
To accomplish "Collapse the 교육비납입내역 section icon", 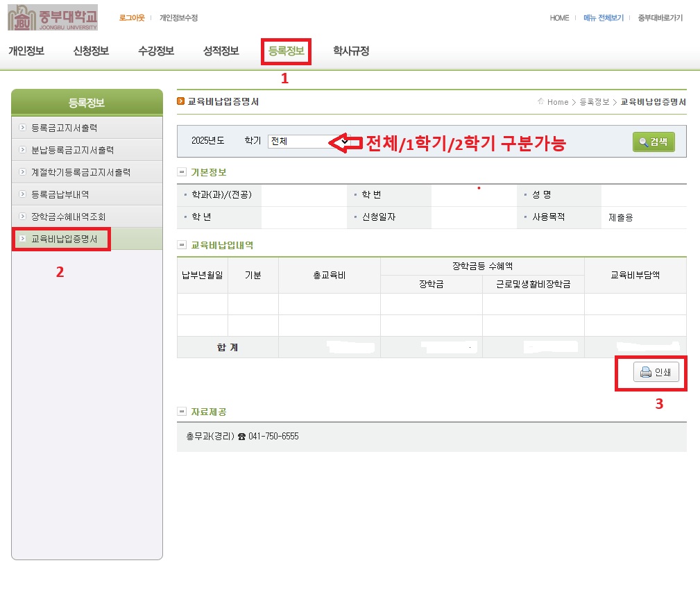I will tap(182, 245).
